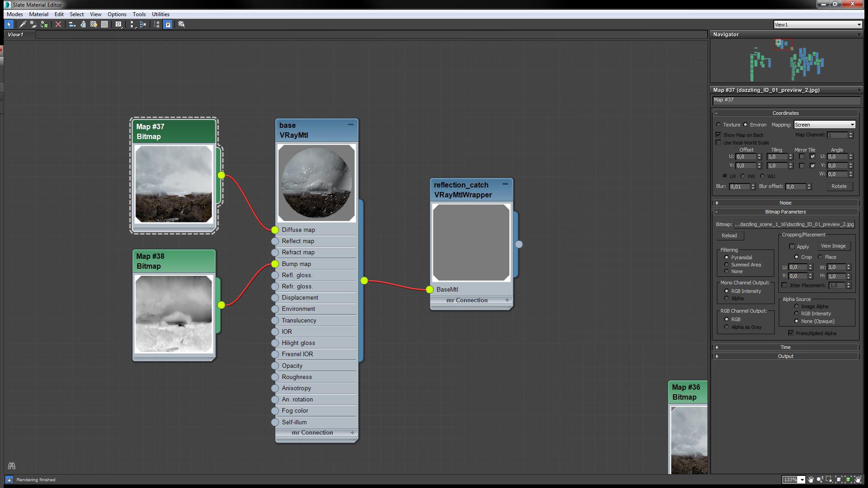
Task: Activate Zoom Region tool
Action: [x=829, y=479]
